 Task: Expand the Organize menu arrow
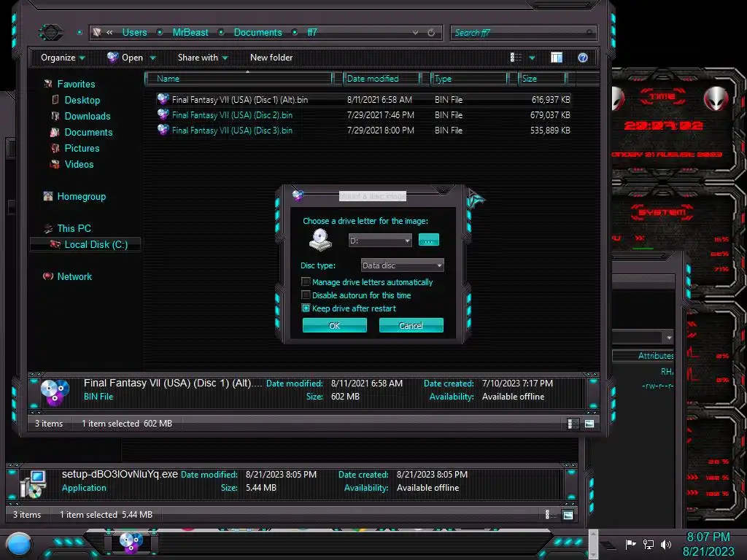point(82,58)
